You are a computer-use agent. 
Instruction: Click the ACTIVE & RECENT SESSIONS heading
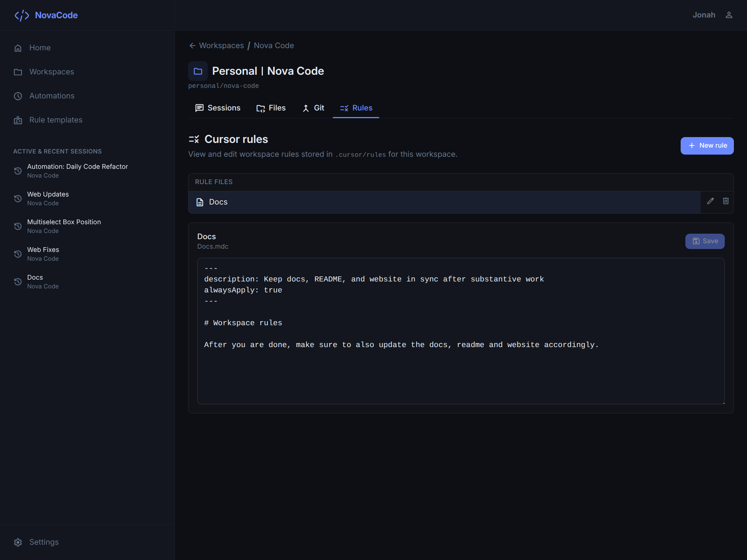(58, 151)
